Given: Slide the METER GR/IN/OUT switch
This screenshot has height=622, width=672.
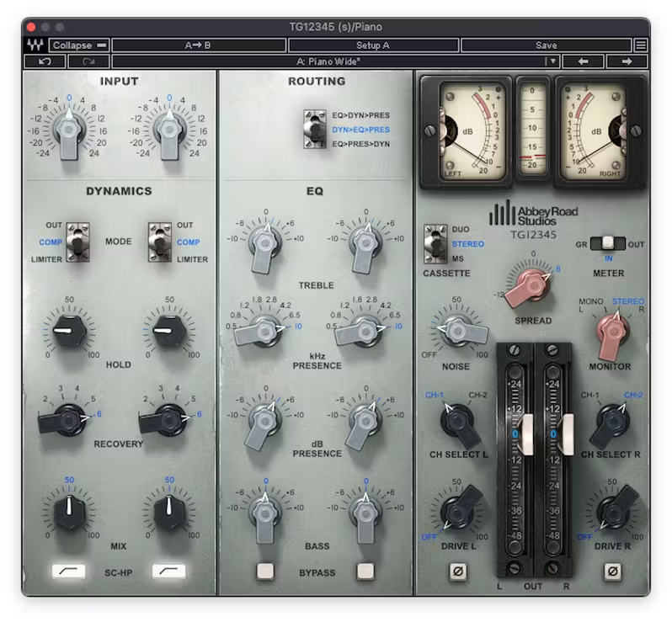Looking at the screenshot, I should click(x=608, y=243).
